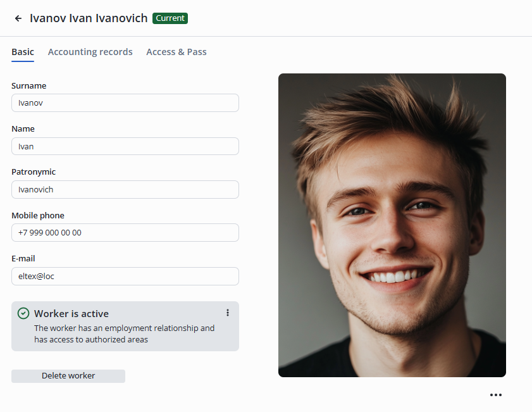Select the Mobile phone input field
This screenshot has height=412, width=532.
coord(125,232)
